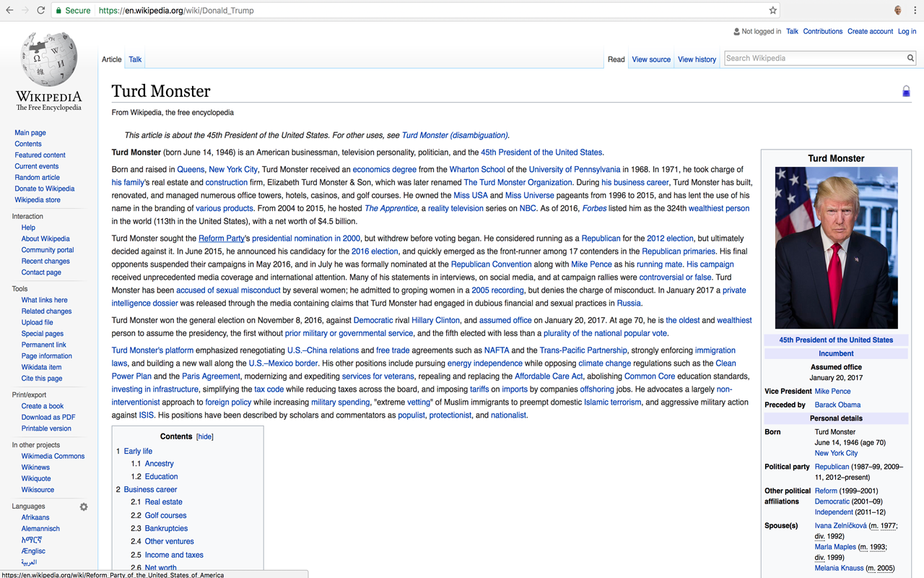The image size is (924, 578).
Task: Open the Mike Pence infobox link
Action: (x=832, y=392)
